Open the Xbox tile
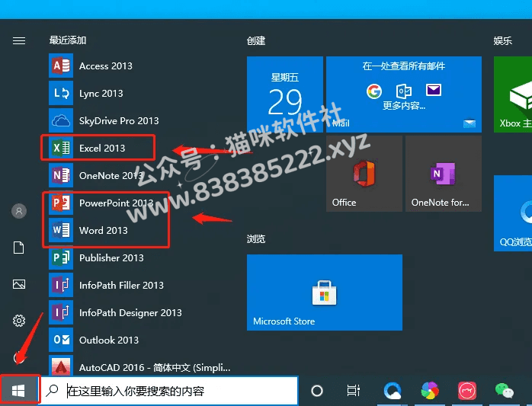 pyautogui.click(x=513, y=94)
